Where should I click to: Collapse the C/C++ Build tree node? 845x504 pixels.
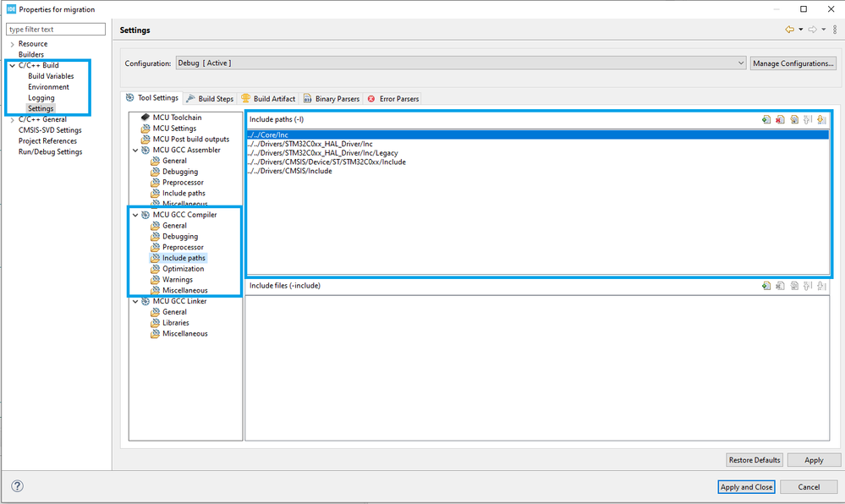(x=13, y=66)
